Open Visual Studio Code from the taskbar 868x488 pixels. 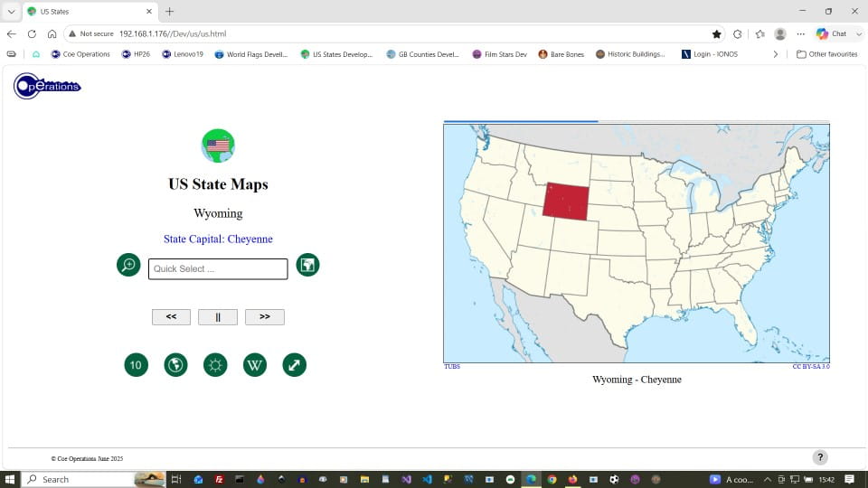(x=427, y=479)
